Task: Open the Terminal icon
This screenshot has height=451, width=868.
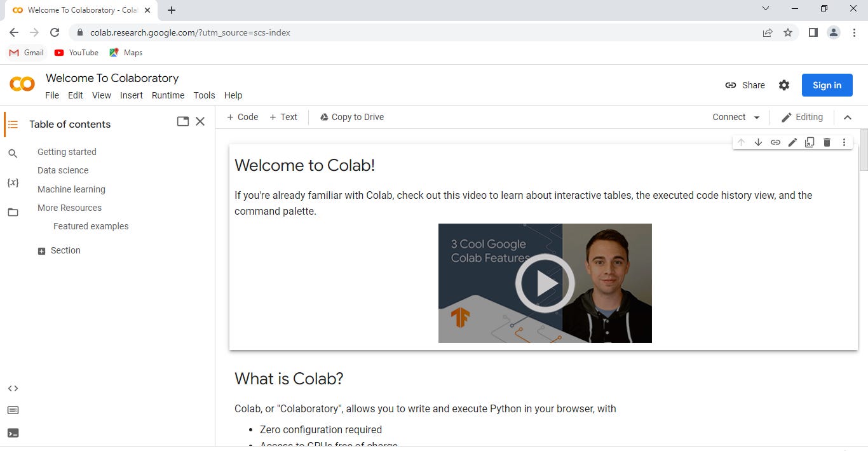Action: point(13,433)
